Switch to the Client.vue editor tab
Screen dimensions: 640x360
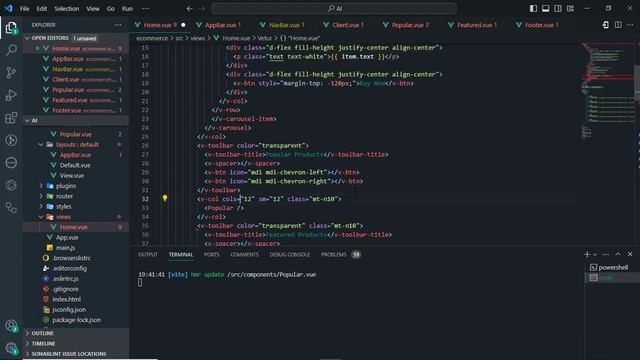[348, 25]
